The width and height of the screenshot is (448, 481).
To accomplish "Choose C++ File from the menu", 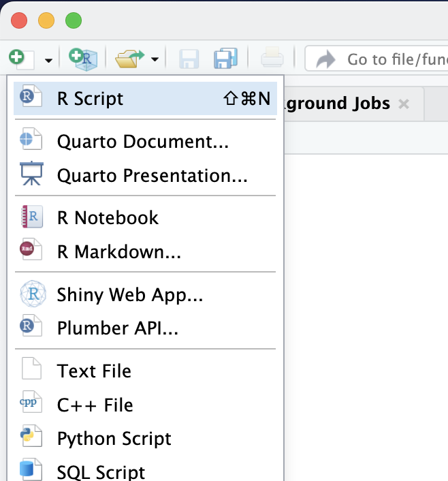I will click(x=145, y=405).
